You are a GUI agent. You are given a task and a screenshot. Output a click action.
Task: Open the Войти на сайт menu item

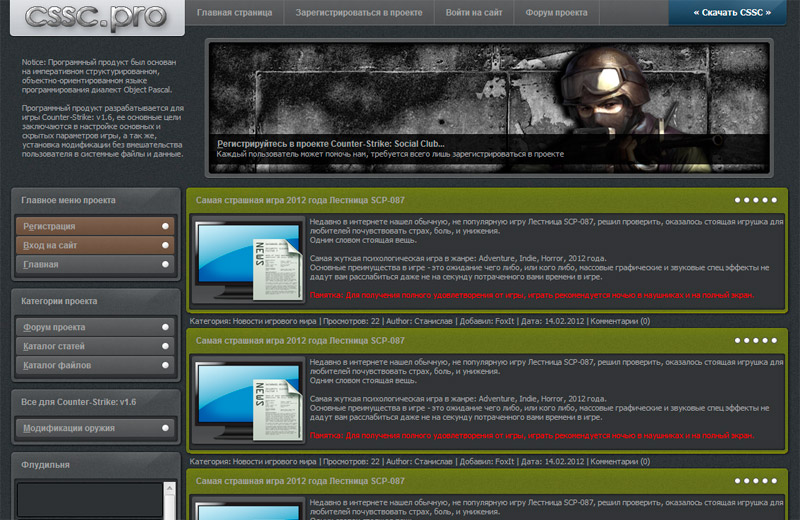coord(473,12)
